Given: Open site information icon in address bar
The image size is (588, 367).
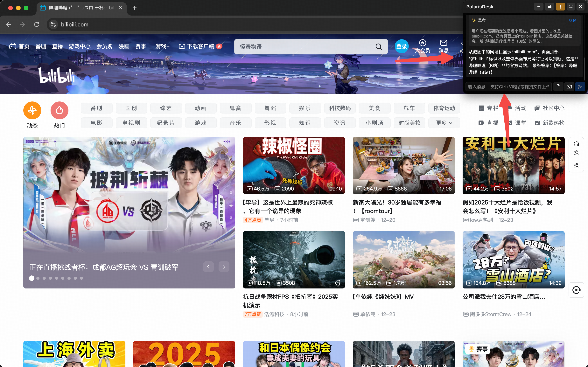Looking at the screenshot, I should click(x=53, y=24).
